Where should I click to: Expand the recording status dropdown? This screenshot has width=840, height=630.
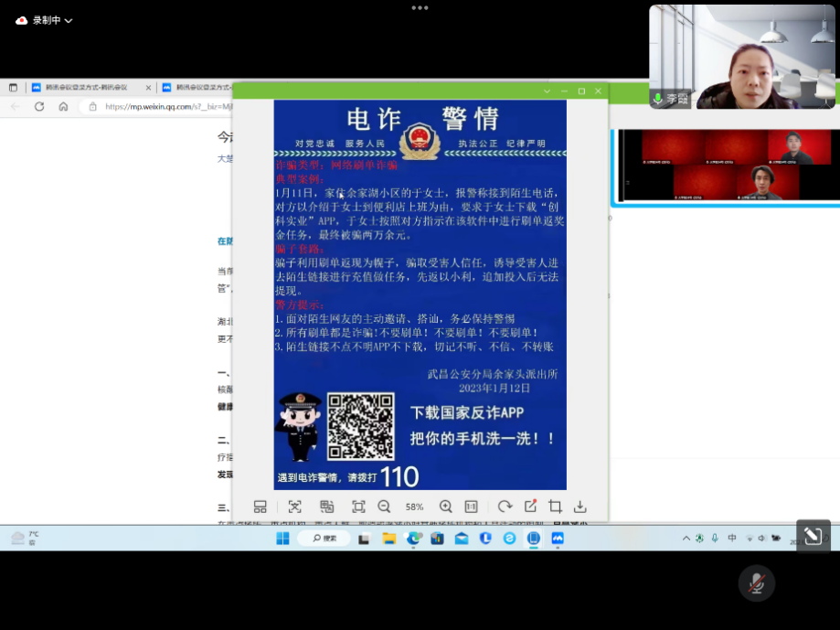pyautogui.click(x=69, y=20)
